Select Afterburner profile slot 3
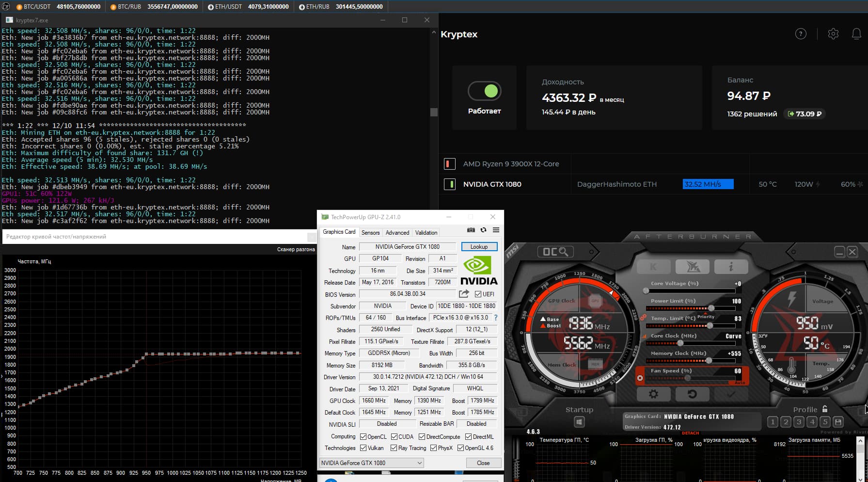Screen dimensions: 868x482 (799, 422)
